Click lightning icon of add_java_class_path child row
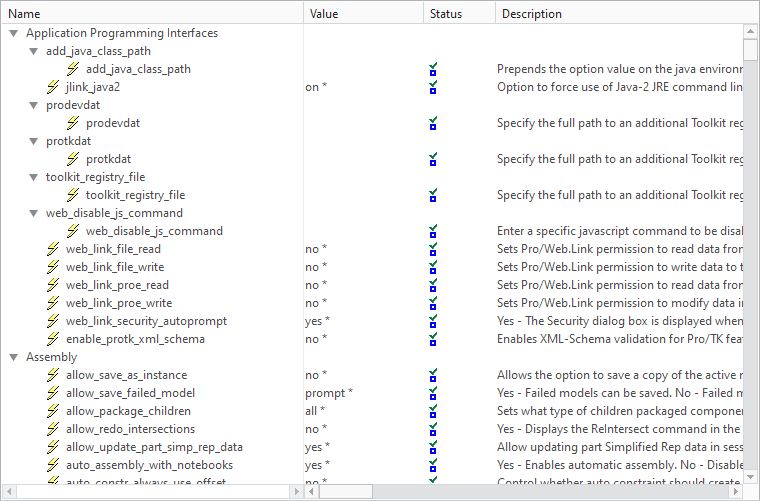 point(73,69)
